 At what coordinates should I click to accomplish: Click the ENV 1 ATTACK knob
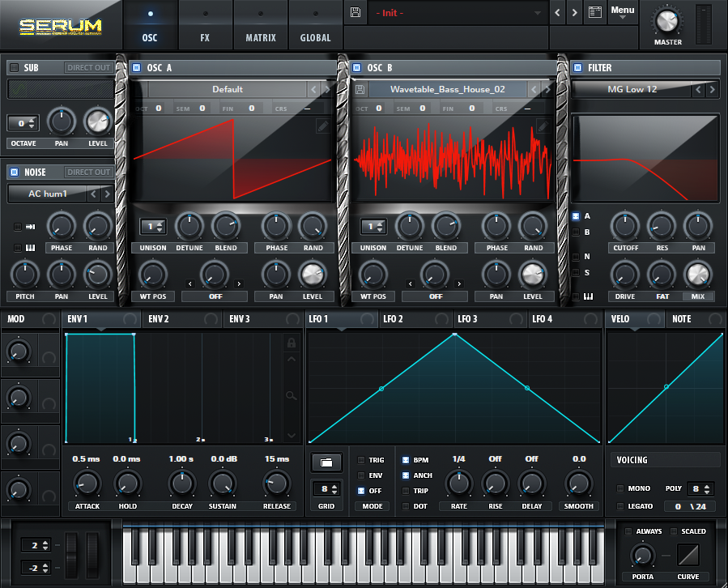[87, 484]
